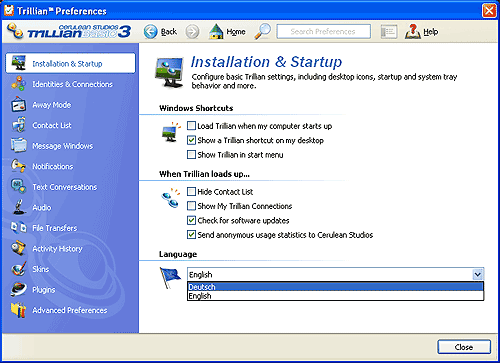Click the Contact List sidebar icon

(x=18, y=125)
